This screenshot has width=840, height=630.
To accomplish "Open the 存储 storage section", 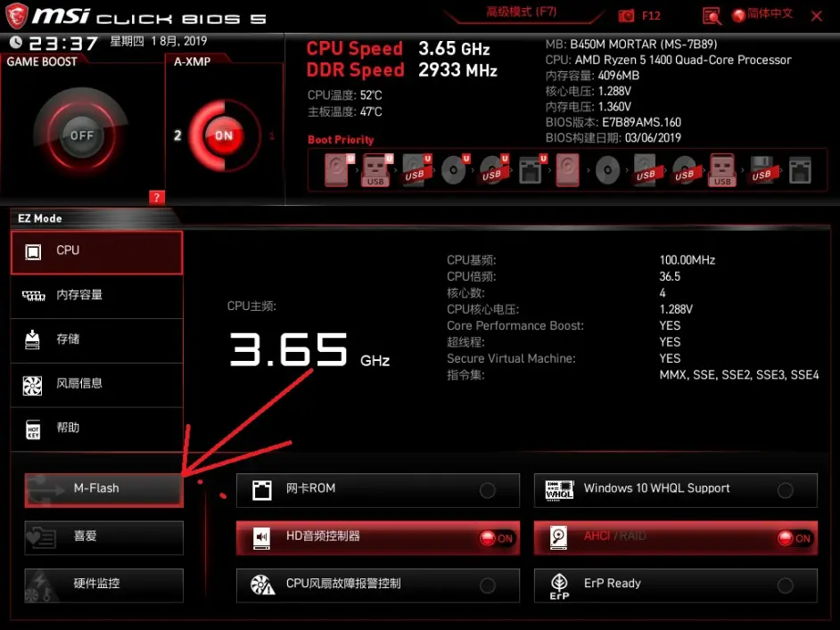I will [96, 340].
